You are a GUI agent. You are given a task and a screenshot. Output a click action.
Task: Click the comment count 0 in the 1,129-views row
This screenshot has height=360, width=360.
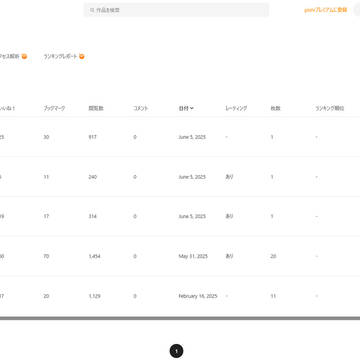(x=135, y=296)
